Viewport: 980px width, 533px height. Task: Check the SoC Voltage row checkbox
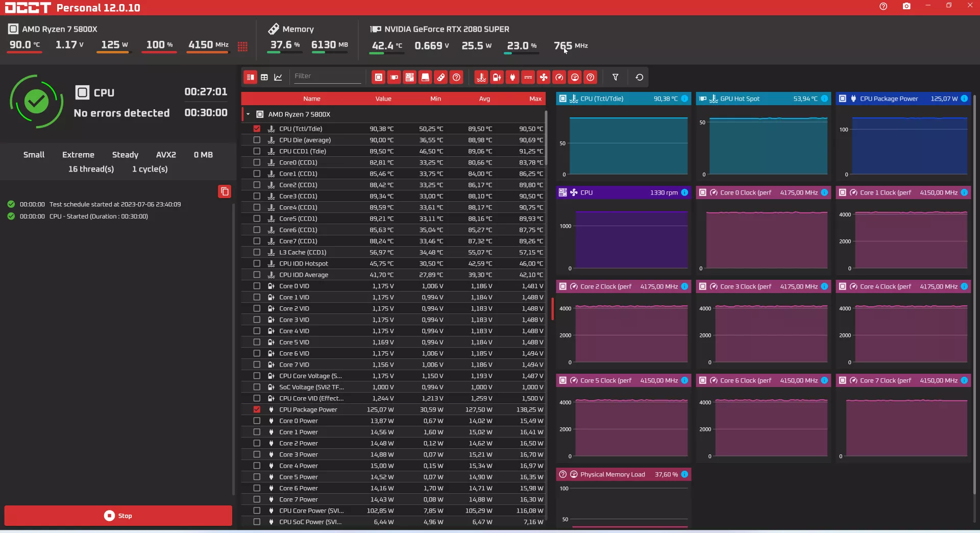tap(257, 387)
